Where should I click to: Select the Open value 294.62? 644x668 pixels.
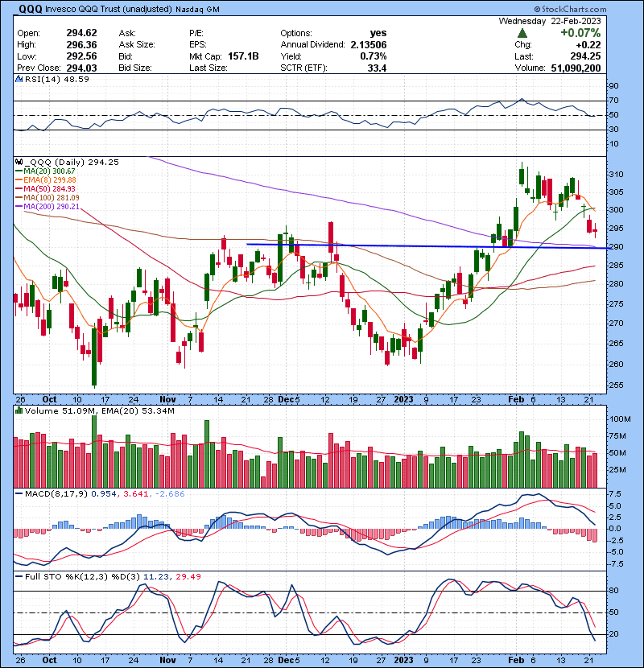tap(81, 33)
